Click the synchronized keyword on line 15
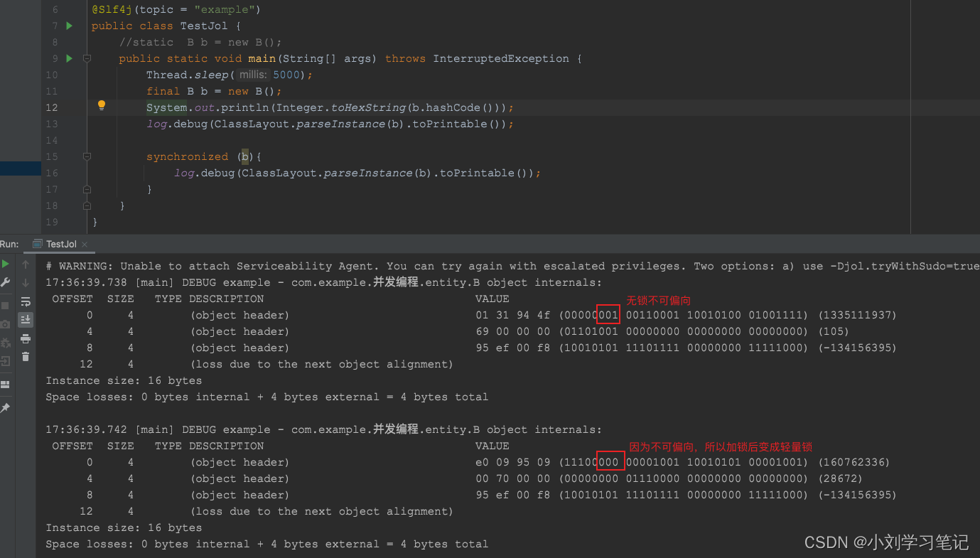Viewport: 980px width, 558px height. [x=187, y=156]
